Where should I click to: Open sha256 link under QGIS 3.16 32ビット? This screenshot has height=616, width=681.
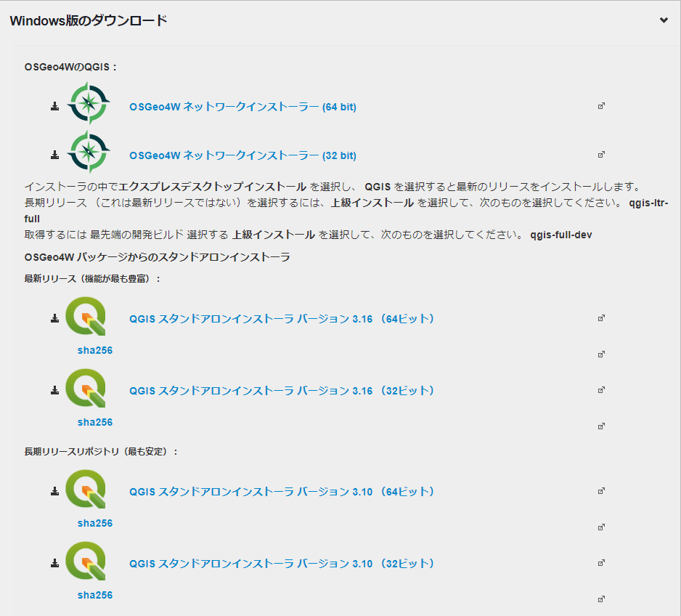tap(95, 422)
